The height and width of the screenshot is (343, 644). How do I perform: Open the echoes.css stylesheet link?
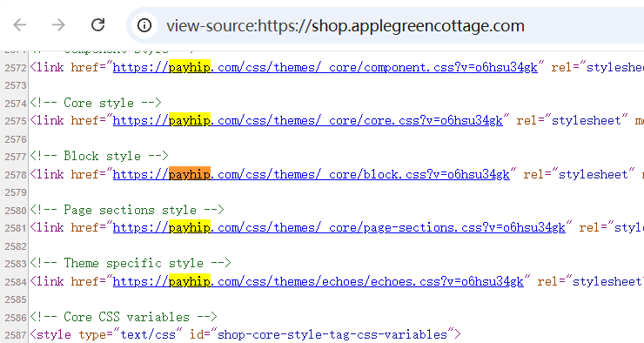tap(319, 281)
